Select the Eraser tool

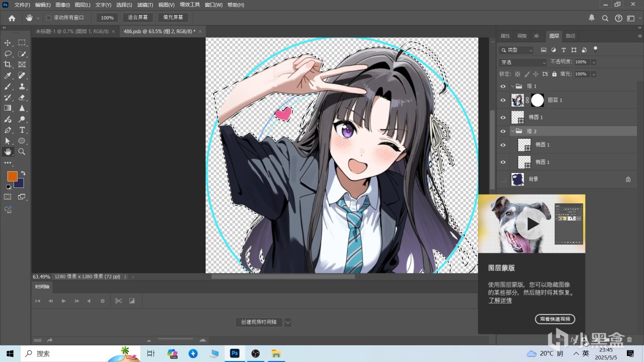coord(22,98)
